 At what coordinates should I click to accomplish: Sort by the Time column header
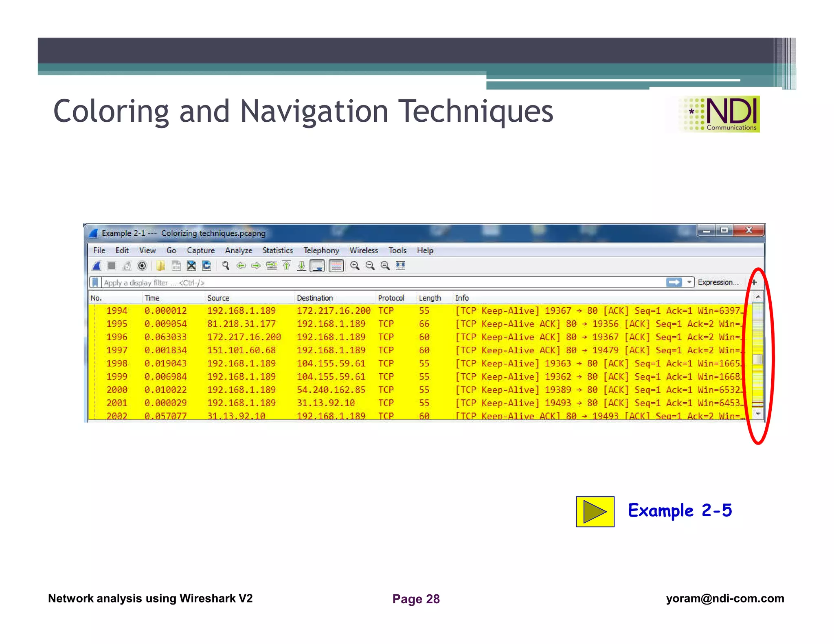173,298
